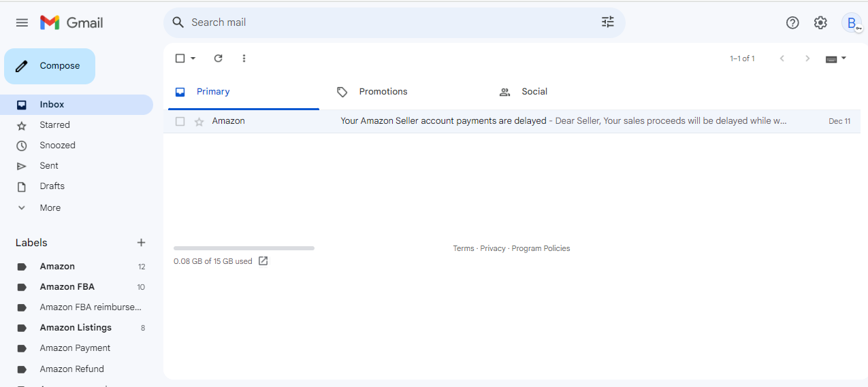The width and height of the screenshot is (868, 387).
Task: Click the storage usage progress bar
Action: click(x=244, y=248)
